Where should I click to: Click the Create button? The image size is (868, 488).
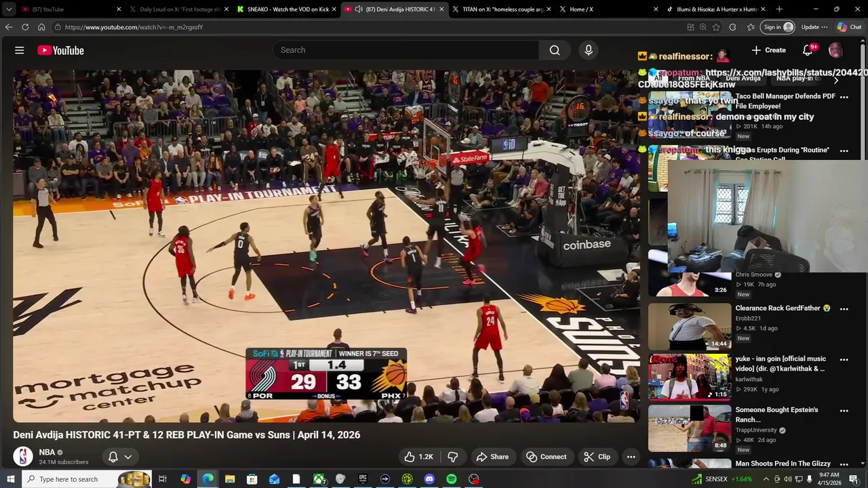768,50
